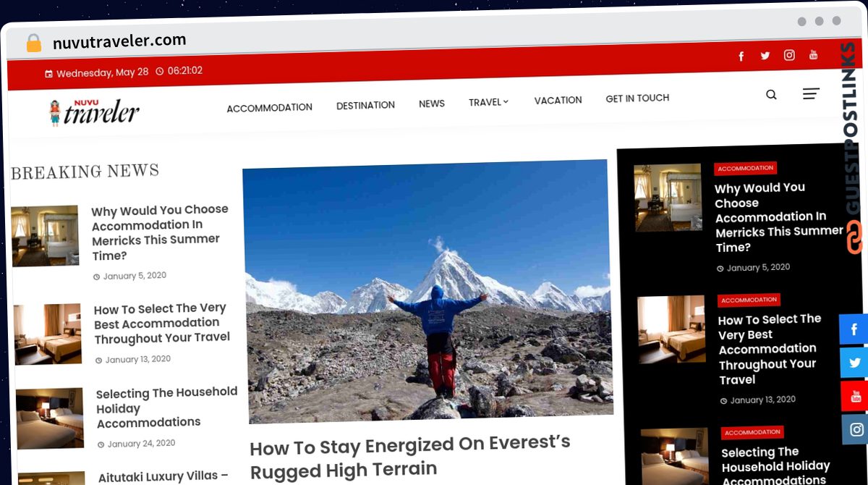Open Twitter icon in top red bar
The height and width of the screenshot is (485, 868).
point(765,56)
